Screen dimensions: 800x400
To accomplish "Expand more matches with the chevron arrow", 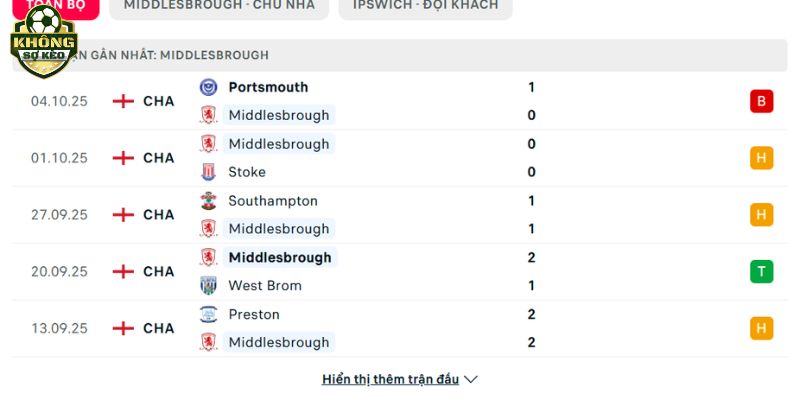I will point(472,380).
